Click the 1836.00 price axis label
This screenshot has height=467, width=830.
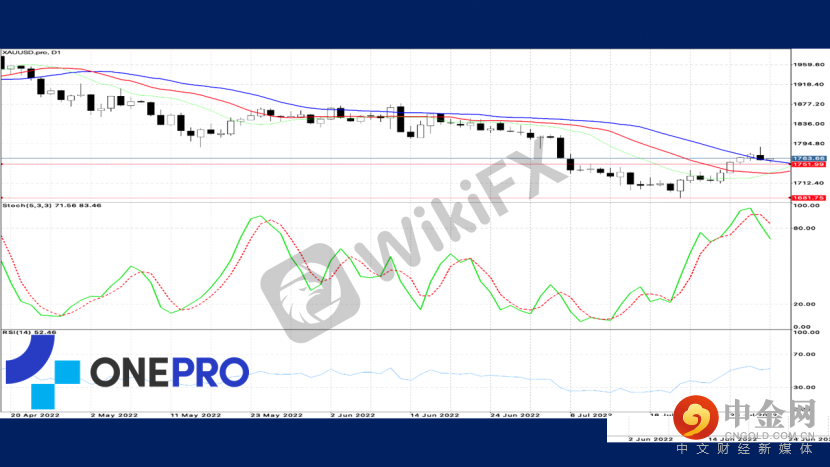(x=808, y=124)
